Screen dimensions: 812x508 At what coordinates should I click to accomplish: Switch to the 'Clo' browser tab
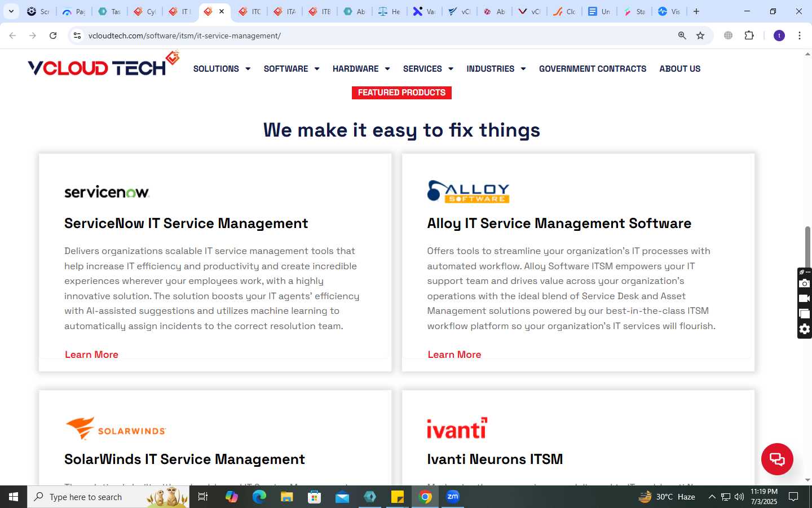tap(564, 11)
